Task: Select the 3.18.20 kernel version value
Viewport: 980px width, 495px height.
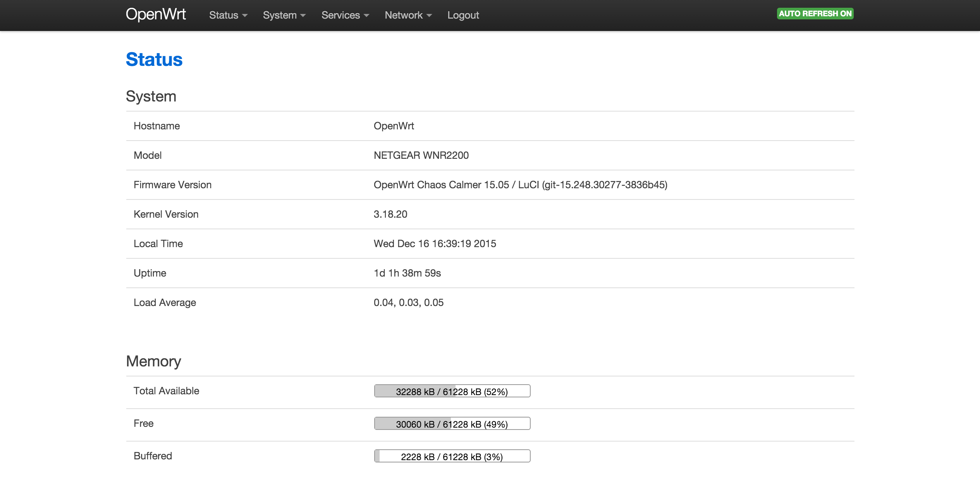Action: [x=390, y=214]
